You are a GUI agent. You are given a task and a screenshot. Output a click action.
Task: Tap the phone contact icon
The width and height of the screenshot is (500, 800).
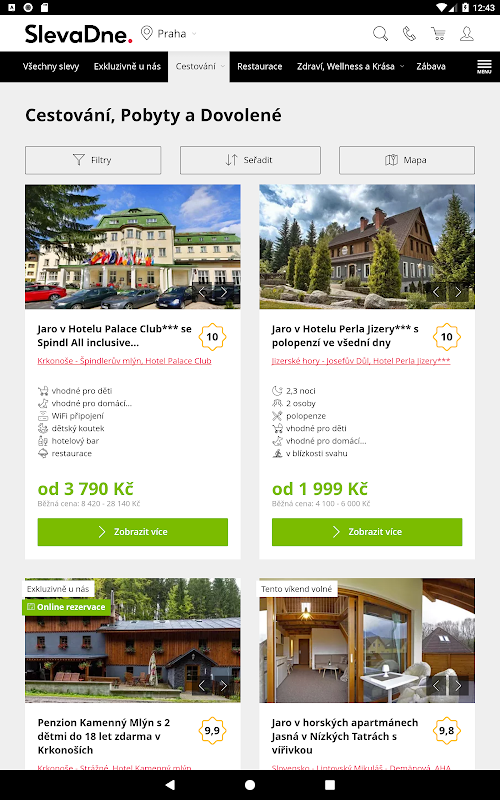(409, 34)
